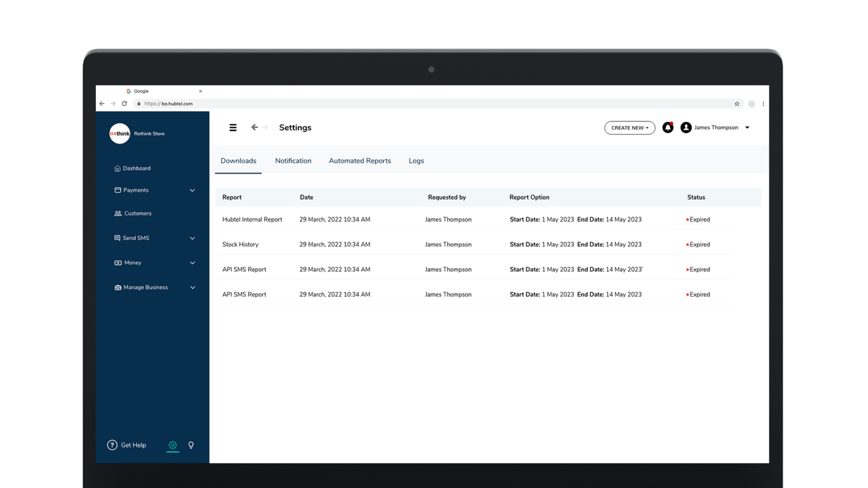Click the James Thompson profile avatar
Image resolution: width=868 pixels, height=488 pixels.
685,127
